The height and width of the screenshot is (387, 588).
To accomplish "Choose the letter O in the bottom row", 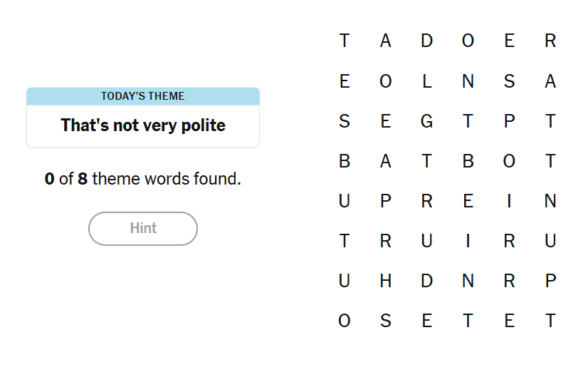I will click(x=345, y=321).
